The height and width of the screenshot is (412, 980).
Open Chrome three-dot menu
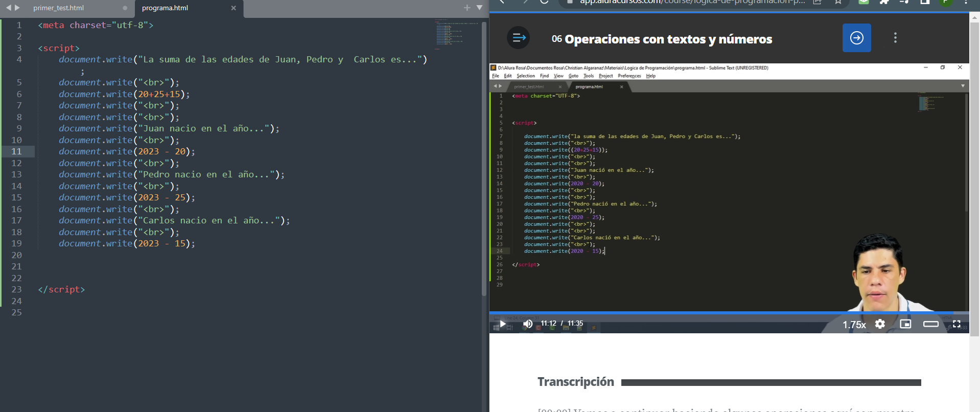coord(966,2)
